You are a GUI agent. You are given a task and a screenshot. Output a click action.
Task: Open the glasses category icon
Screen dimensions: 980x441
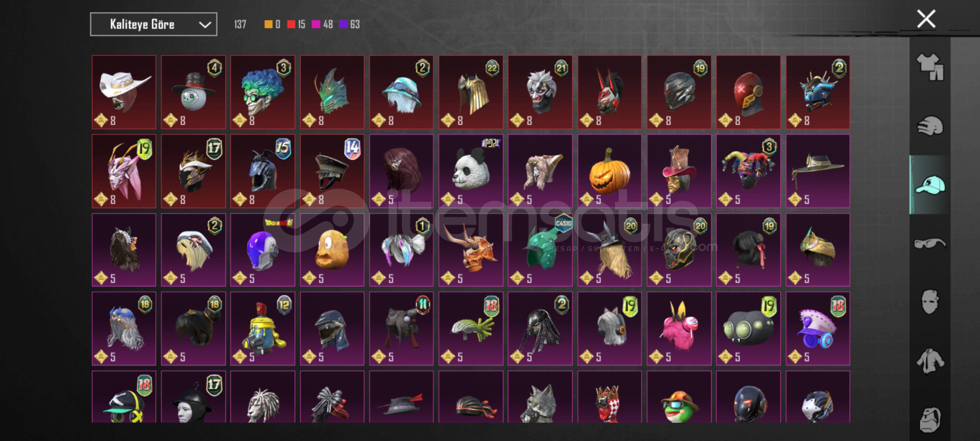click(x=930, y=244)
